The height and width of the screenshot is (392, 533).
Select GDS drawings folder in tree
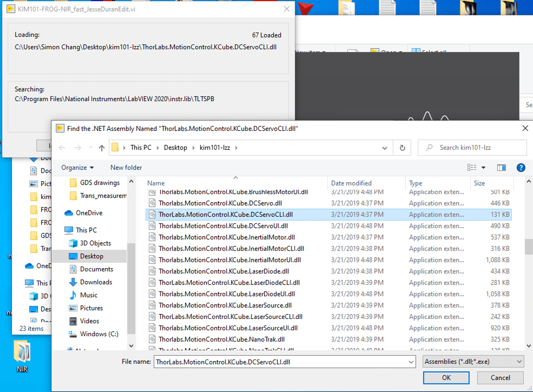tap(95, 183)
